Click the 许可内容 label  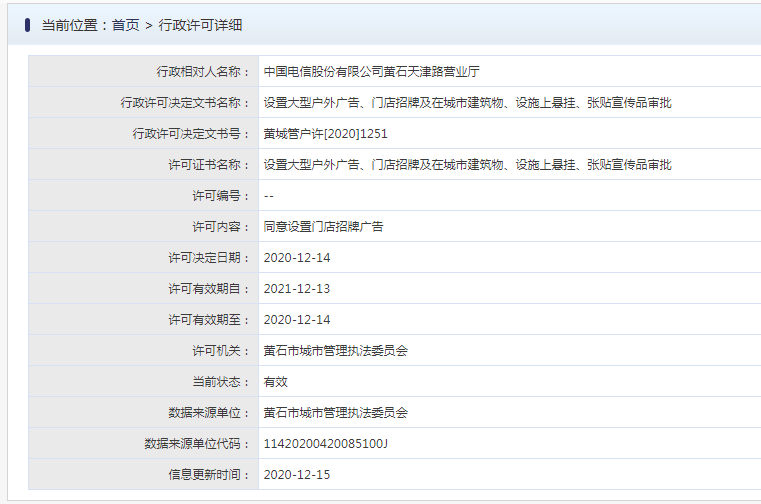point(221,227)
